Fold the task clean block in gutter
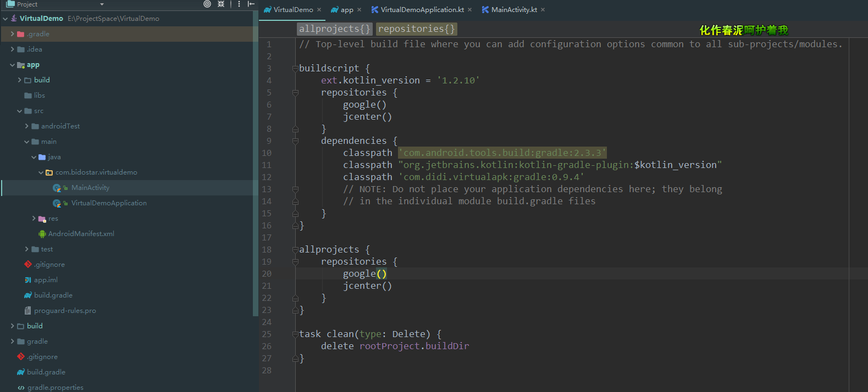The width and height of the screenshot is (868, 392). (x=295, y=334)
